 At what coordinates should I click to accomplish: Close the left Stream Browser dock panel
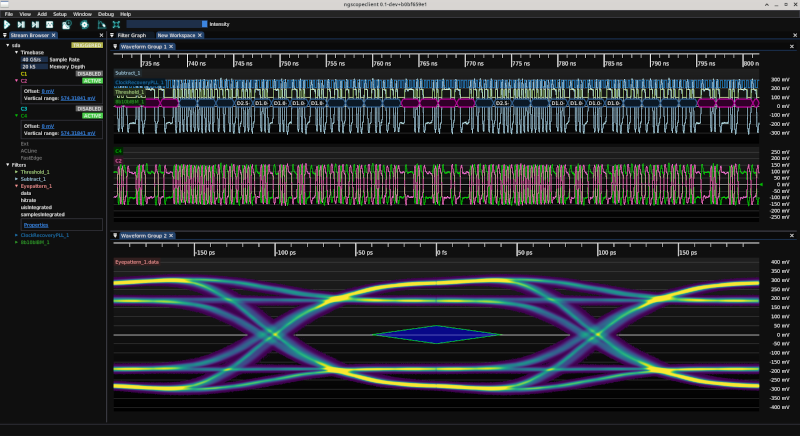coord(101,35)
